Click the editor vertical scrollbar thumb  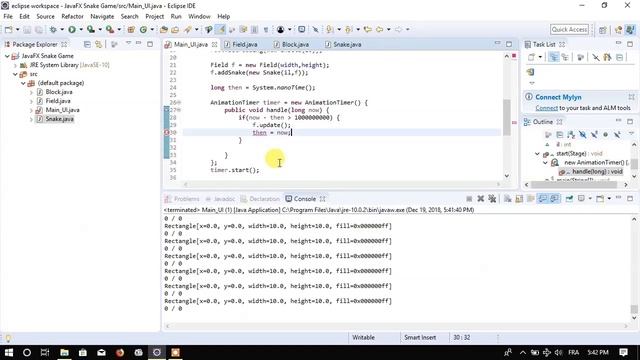coord(507,117)
